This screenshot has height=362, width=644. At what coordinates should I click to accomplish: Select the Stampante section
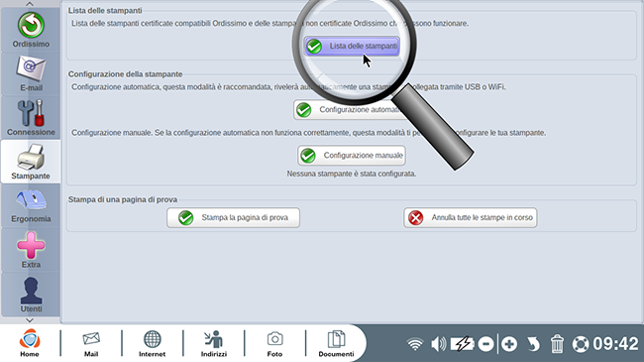[x=31, y=162]
